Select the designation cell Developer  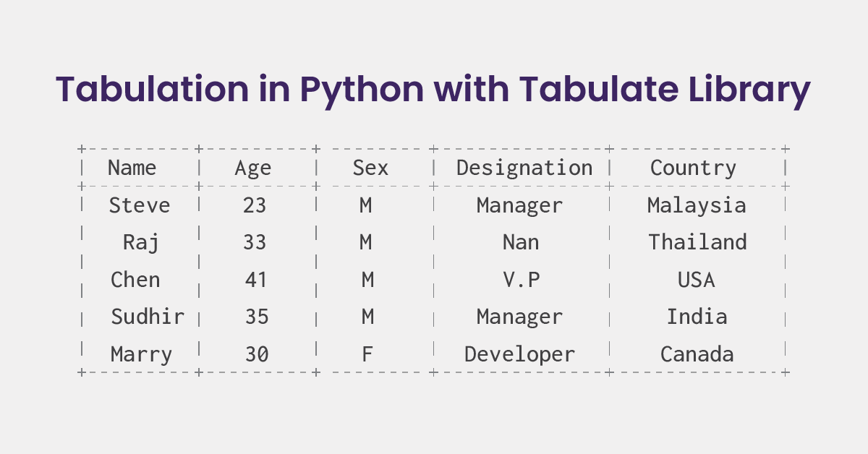519,354
